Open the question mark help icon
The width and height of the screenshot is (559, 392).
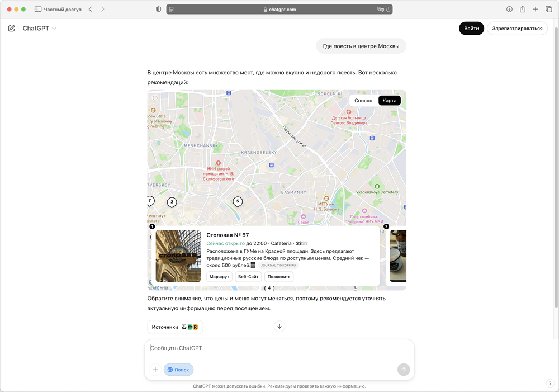pyautogui.click(x=550, y=384)
